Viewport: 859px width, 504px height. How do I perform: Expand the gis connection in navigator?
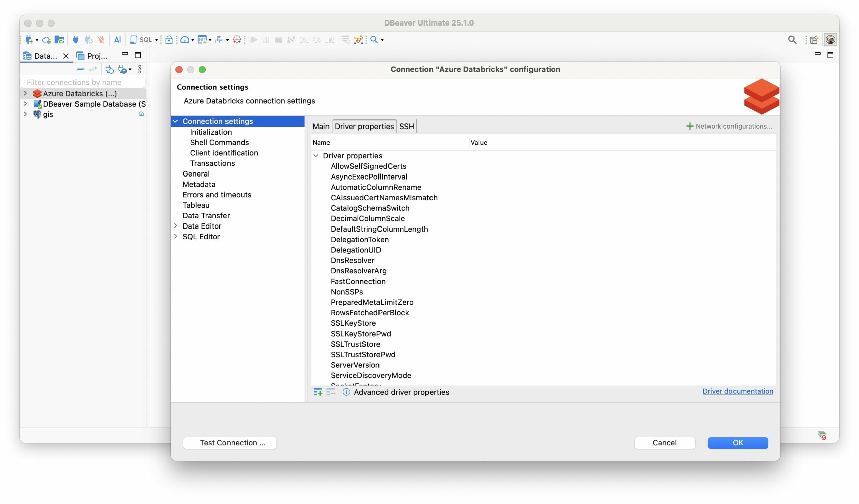pyautogui.click(x=25, y=114)
